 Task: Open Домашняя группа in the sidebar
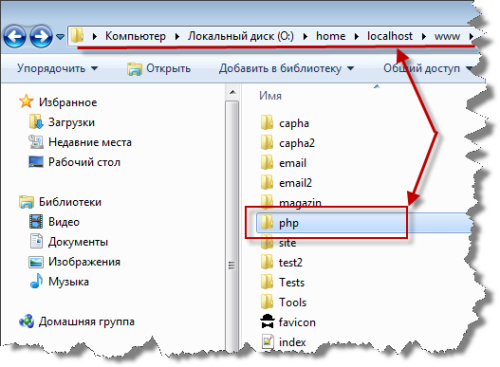pos(87,322)
